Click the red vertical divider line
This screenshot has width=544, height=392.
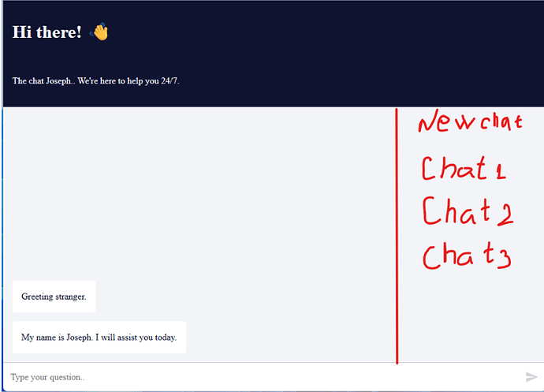click(397, 236)
